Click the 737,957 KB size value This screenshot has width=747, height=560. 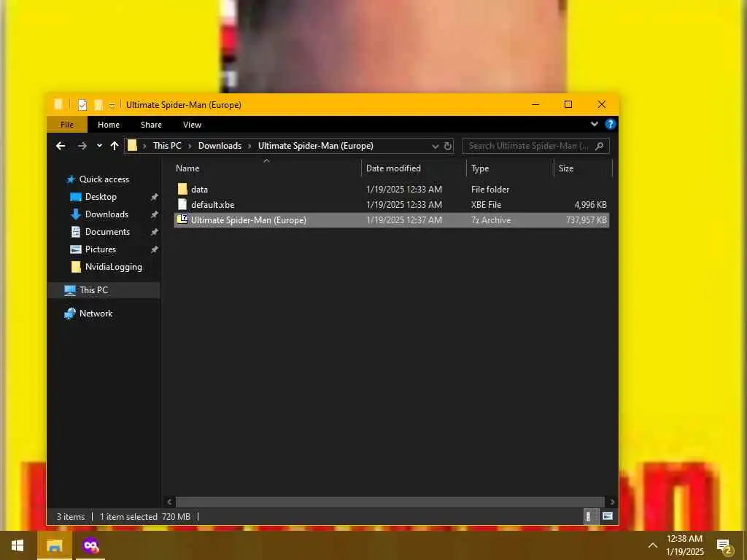[x=586, y=220]
